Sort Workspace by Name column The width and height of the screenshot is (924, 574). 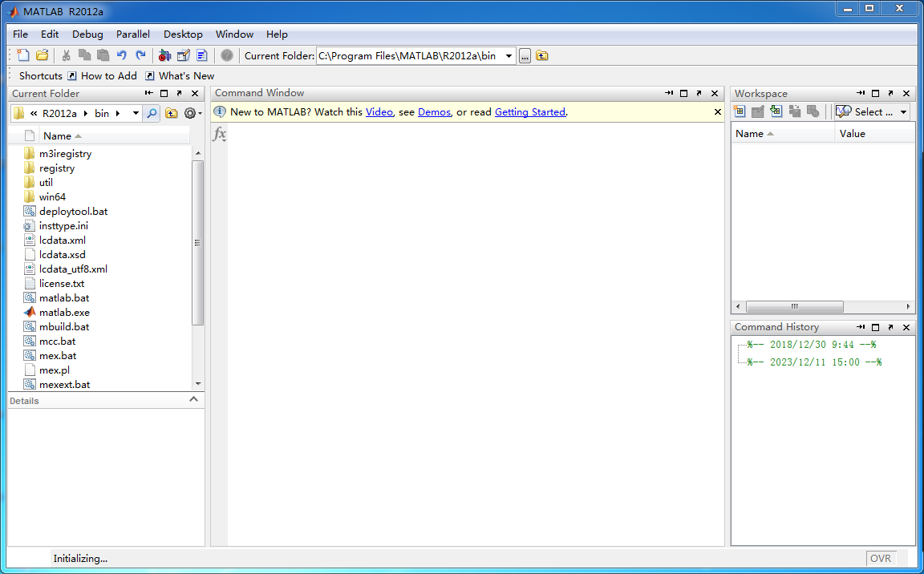(x=783, y=134)
